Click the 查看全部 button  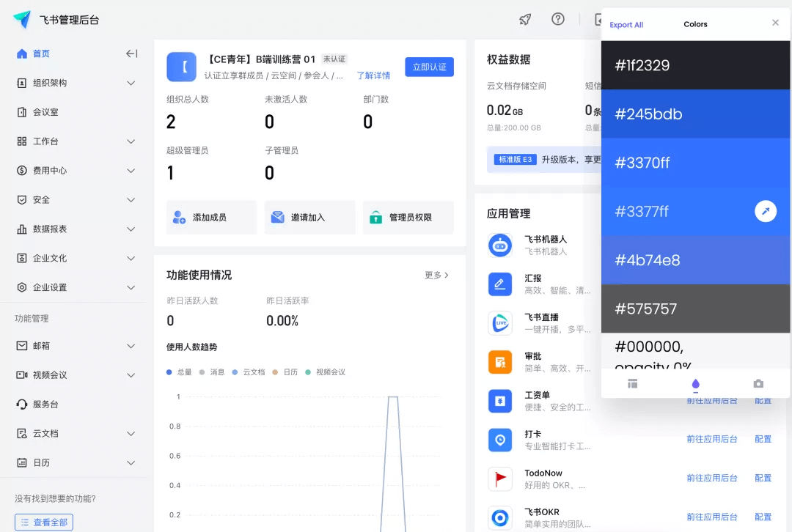pyautogui.click(x=44, y=522)
